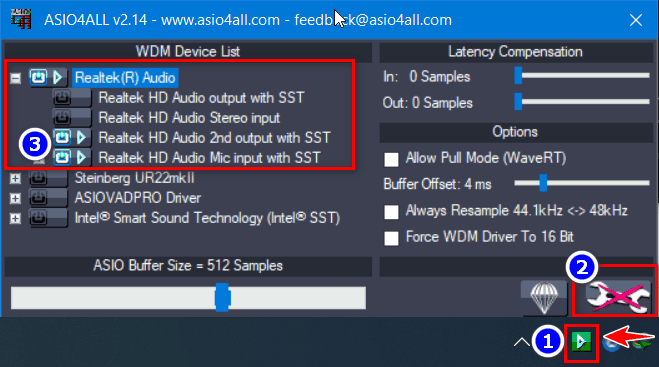Click the wrench advanced mode icon

pos(616,298)
